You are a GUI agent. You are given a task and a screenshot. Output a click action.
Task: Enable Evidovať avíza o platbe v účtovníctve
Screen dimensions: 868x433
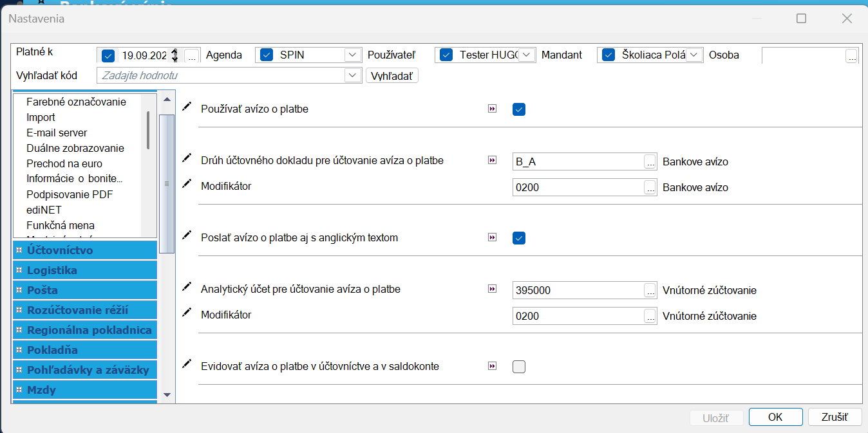pos(519,367)
